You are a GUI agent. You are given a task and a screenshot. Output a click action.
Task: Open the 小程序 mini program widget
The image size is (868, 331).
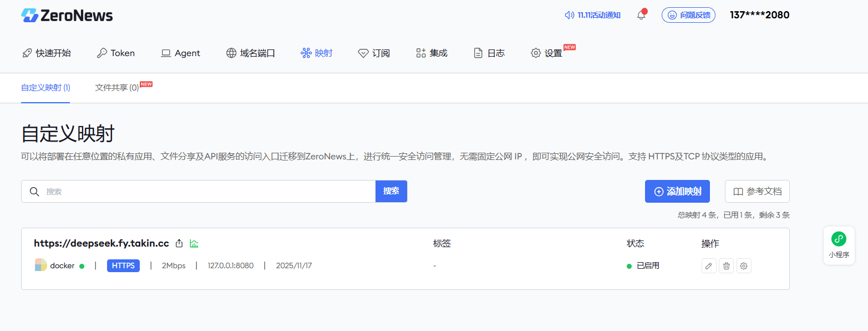click(839, 245)
